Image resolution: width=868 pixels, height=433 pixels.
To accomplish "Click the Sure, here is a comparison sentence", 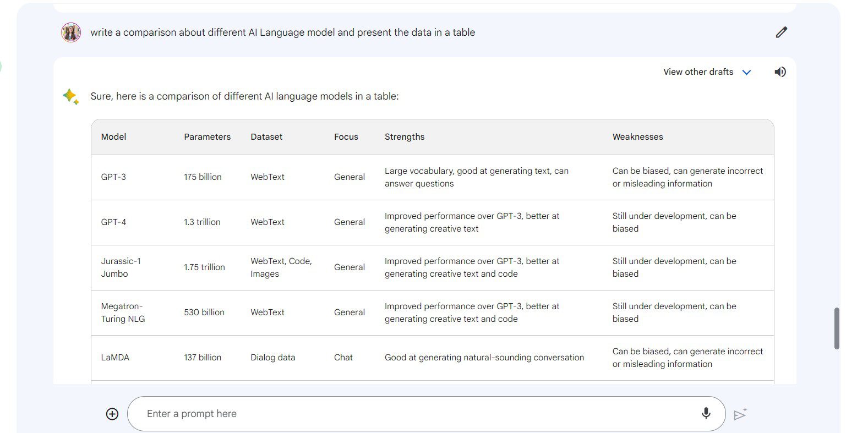I will point(244,96).
